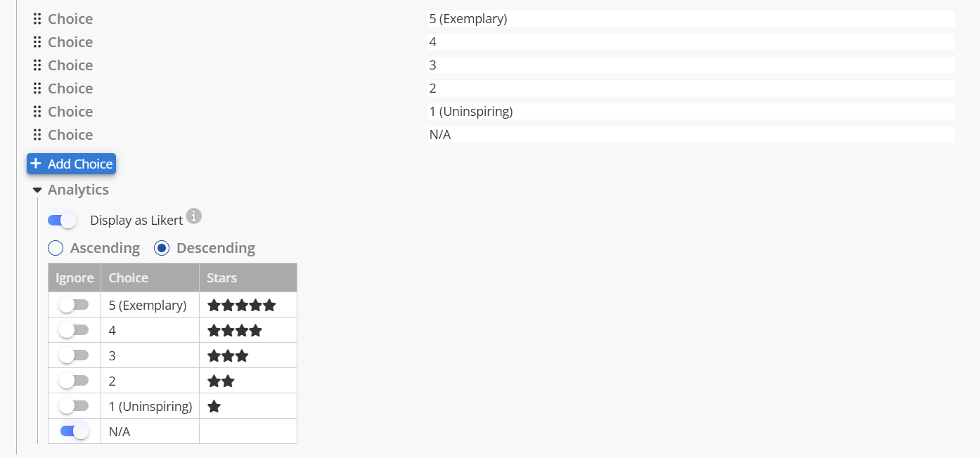Click drag handle icon for '1 (Uninspiring)' choice

37,112
